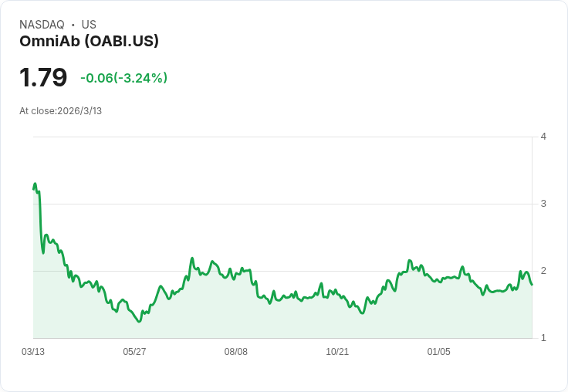Click the price line peak above 08/08 region
The width and height of the screenshot is (568, 392).
pyautogui.click(x=213, y=261)
